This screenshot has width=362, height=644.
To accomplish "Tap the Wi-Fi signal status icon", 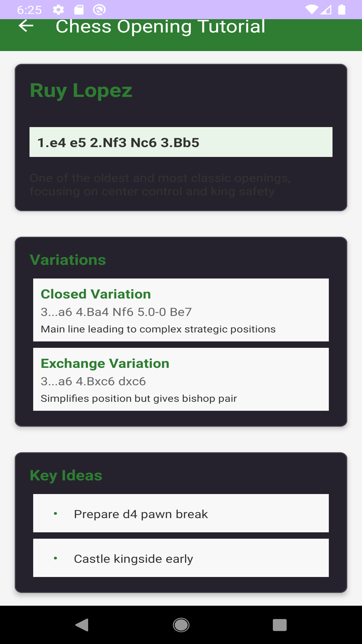I will pos(311,10).
